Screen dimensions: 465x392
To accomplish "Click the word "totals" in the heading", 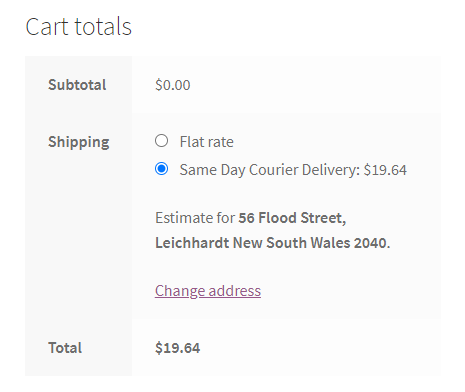I will click(103, 27).
